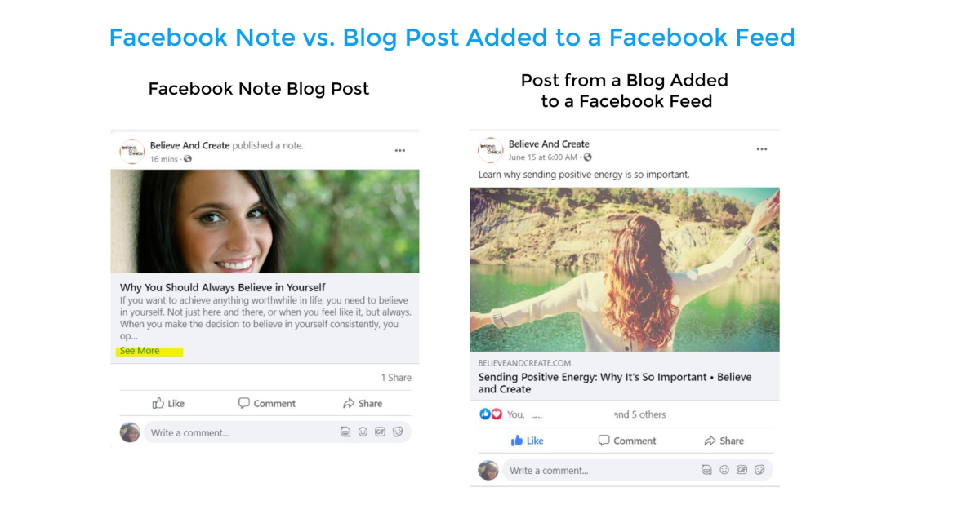Image resolution: width=980 pixels, height=514 pixels.
Task: Open the GIF picker on the note's comment box
Action: (380, 432)
